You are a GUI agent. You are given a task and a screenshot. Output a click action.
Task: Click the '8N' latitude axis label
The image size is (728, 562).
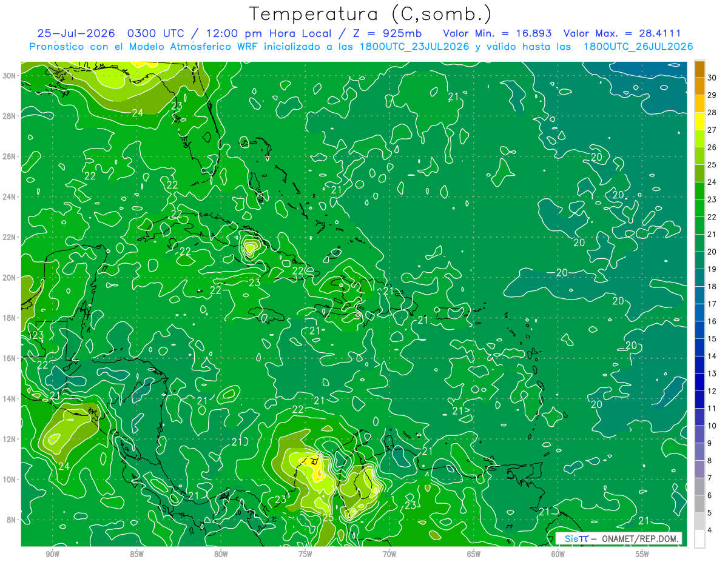(12, 520)
